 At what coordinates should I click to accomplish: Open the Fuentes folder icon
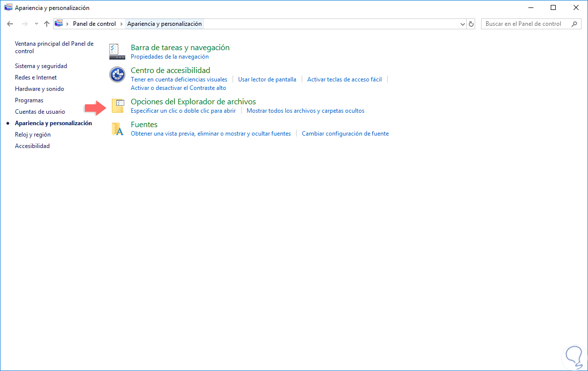(118, 129)
